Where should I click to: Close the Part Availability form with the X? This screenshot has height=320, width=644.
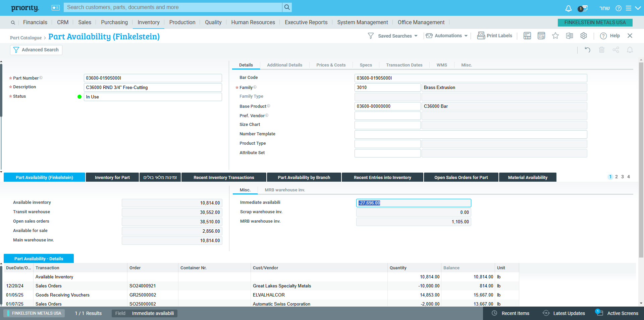click(630, 36)
